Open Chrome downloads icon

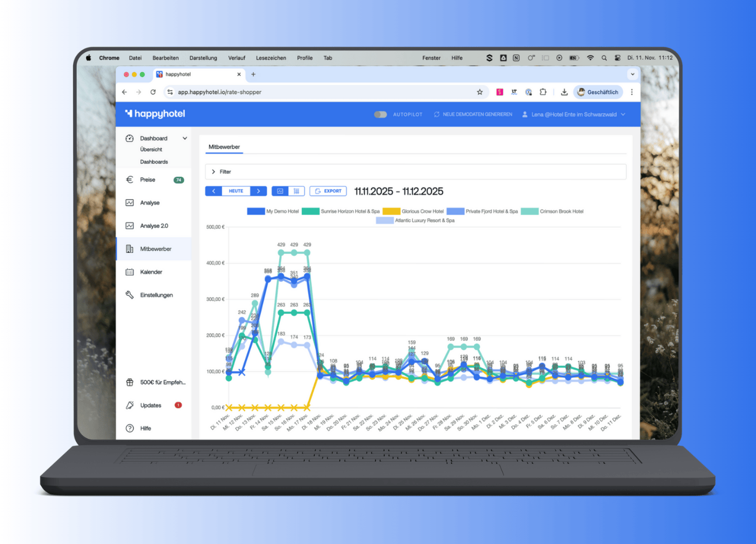564,92
